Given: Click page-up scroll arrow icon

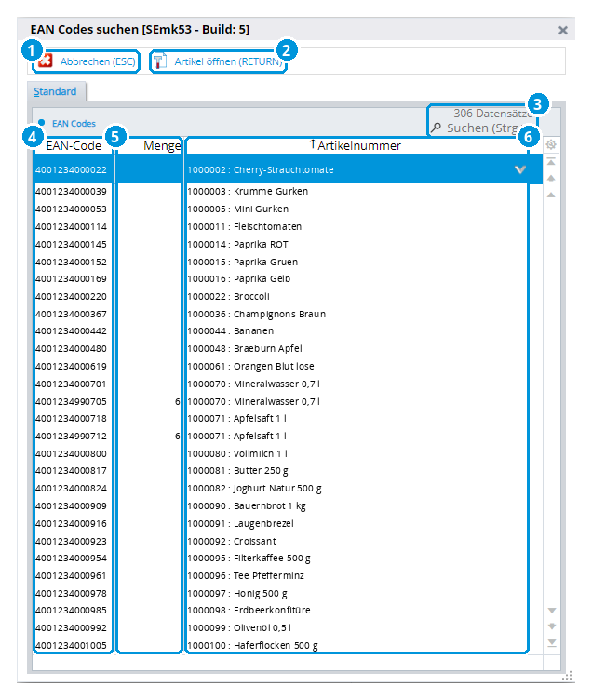Looking at the screenshot, I should pos(551,178).
